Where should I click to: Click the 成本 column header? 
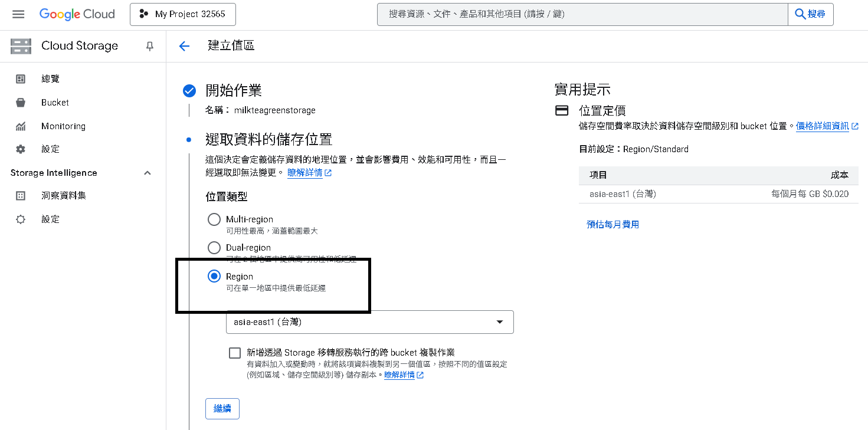coord(840,175)
